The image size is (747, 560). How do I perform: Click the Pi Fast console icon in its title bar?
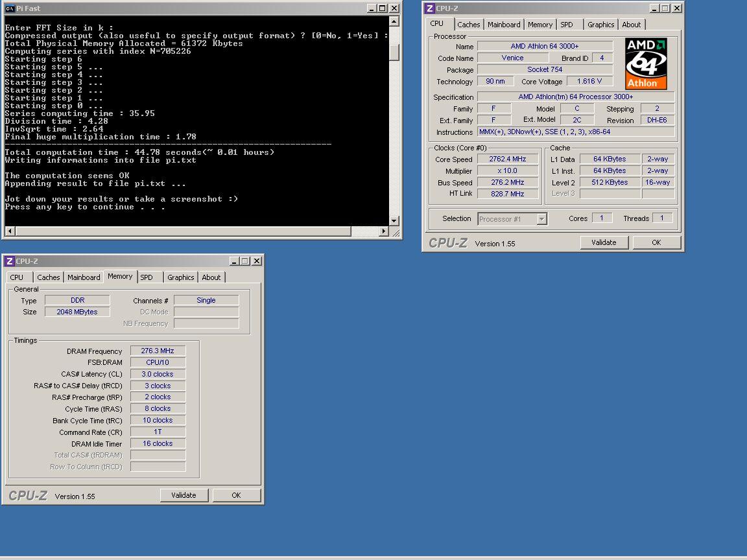tap(10, 8)
